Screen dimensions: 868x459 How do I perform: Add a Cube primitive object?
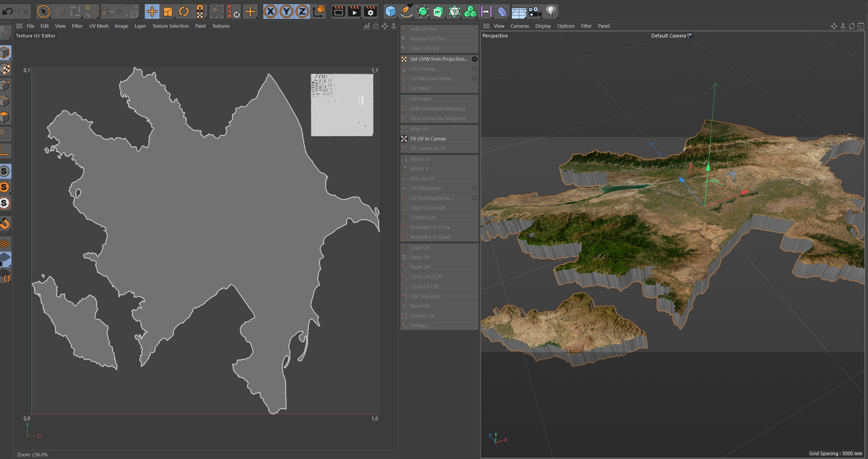(390, 12)
